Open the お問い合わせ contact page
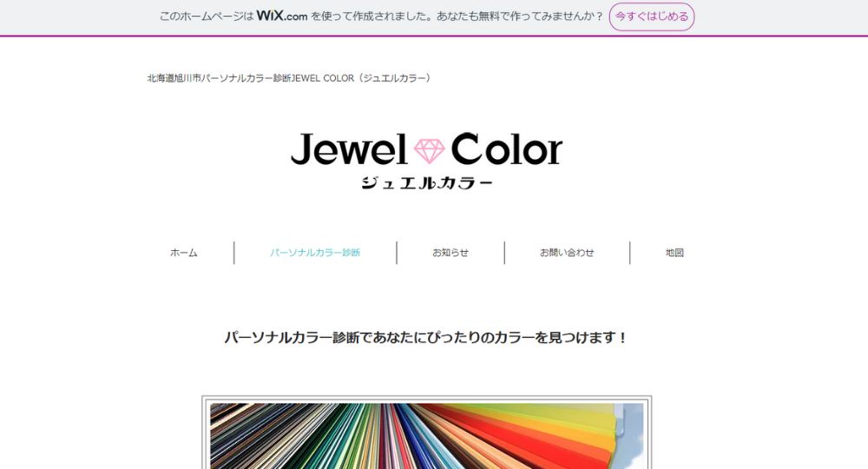Image resolution: width=868 pixels, height=469 pixels. click(567, 253)
